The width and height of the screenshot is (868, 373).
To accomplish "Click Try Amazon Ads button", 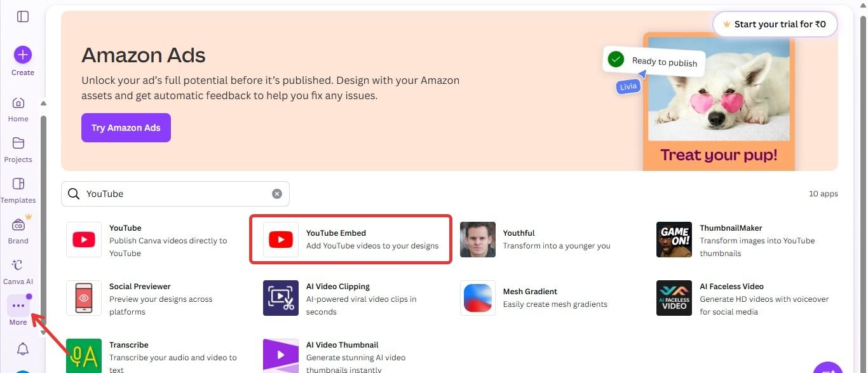I will 126,128.
